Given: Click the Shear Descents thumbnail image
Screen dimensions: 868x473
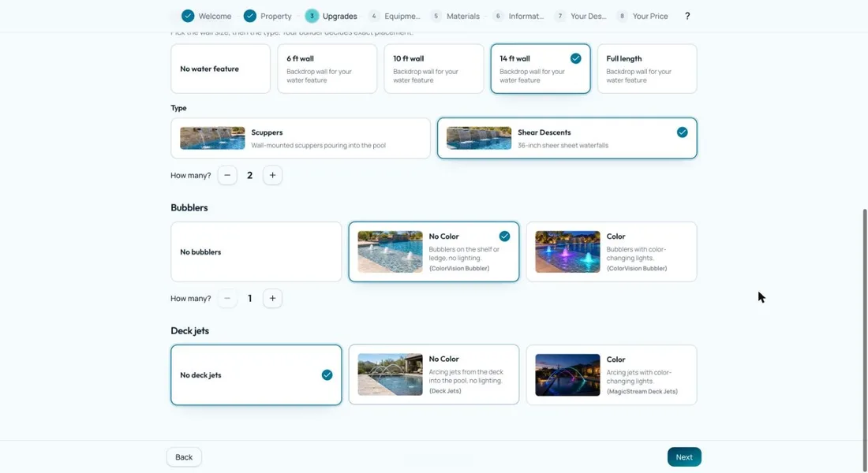Looking at the screenshot, I should coord(479,138).
